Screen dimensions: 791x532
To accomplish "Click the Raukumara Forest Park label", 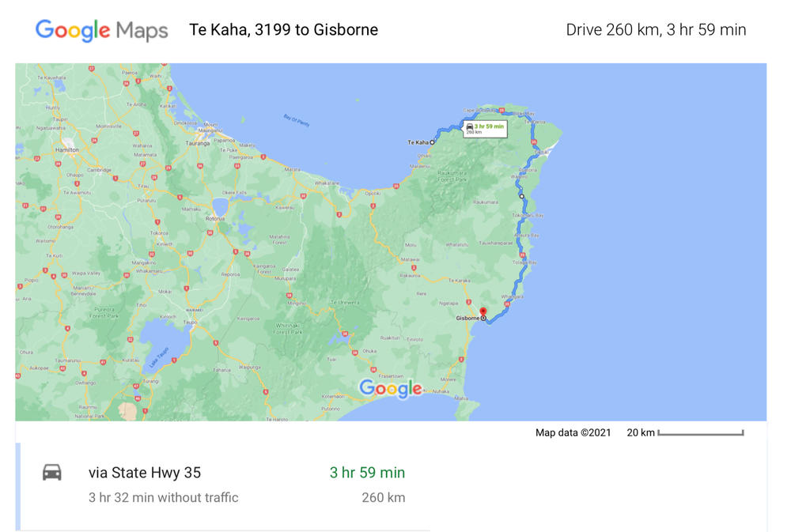I will [452, 176].
